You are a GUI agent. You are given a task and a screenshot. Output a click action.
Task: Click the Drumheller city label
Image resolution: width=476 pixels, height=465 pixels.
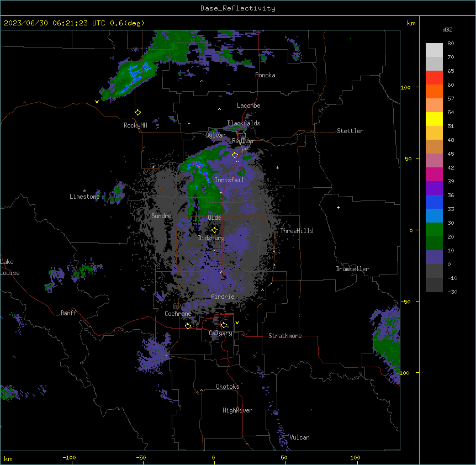[352, 269]
